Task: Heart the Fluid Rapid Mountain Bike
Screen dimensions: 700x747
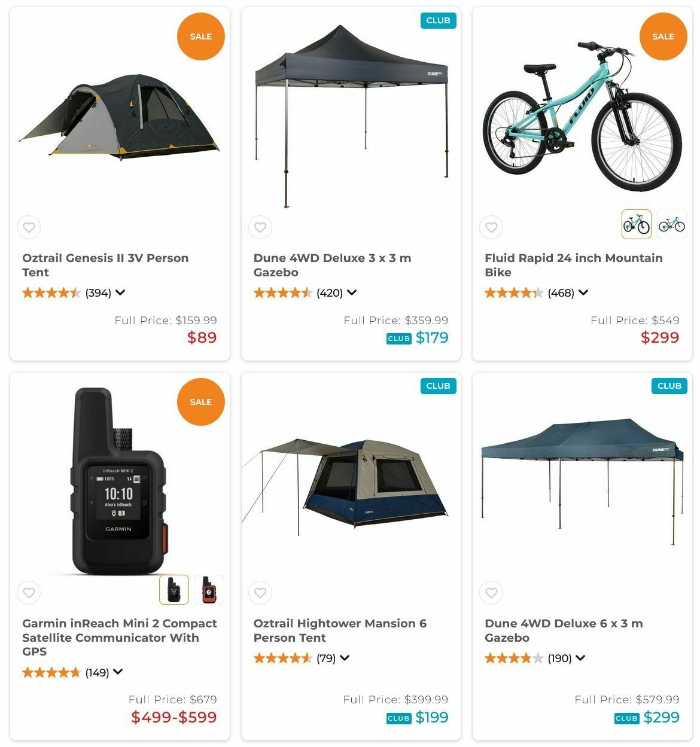Action: coord(491,227)
